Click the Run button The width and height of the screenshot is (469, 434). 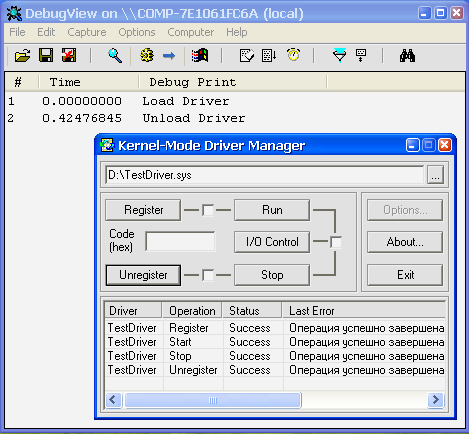pos(272,210)
